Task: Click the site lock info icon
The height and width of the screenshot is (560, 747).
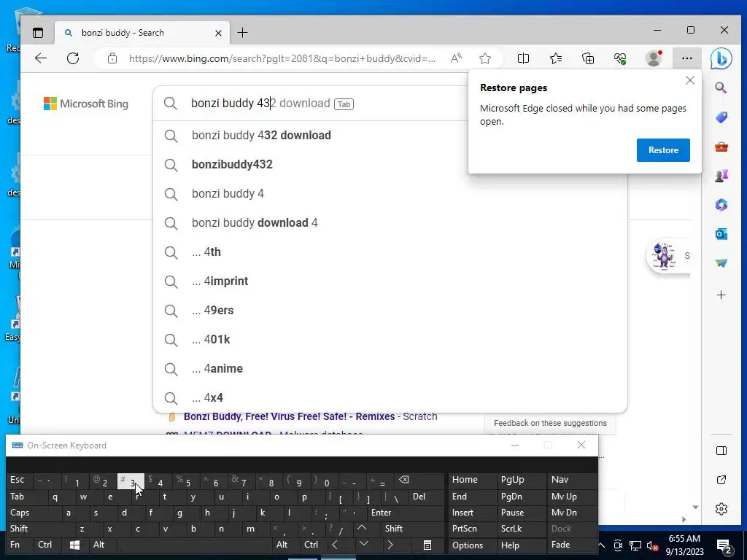Action: coord(112,58)
